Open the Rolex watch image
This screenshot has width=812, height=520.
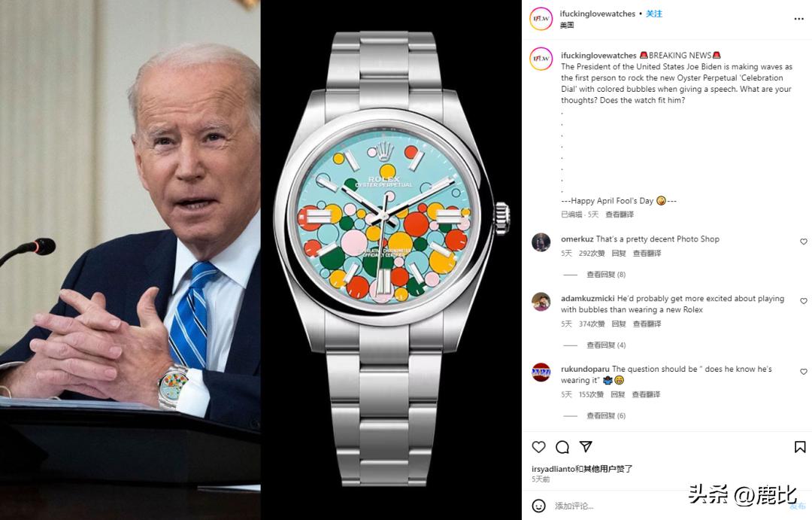click(391, 259)
